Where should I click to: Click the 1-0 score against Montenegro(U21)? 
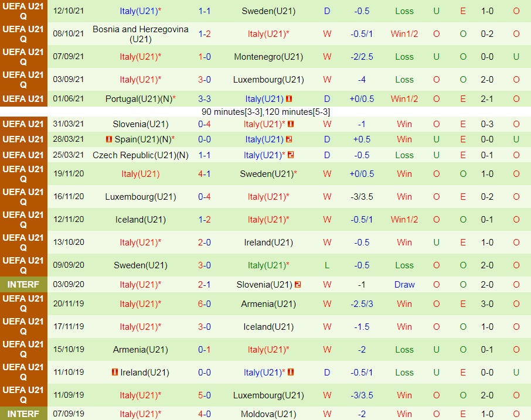click(205, 56)
